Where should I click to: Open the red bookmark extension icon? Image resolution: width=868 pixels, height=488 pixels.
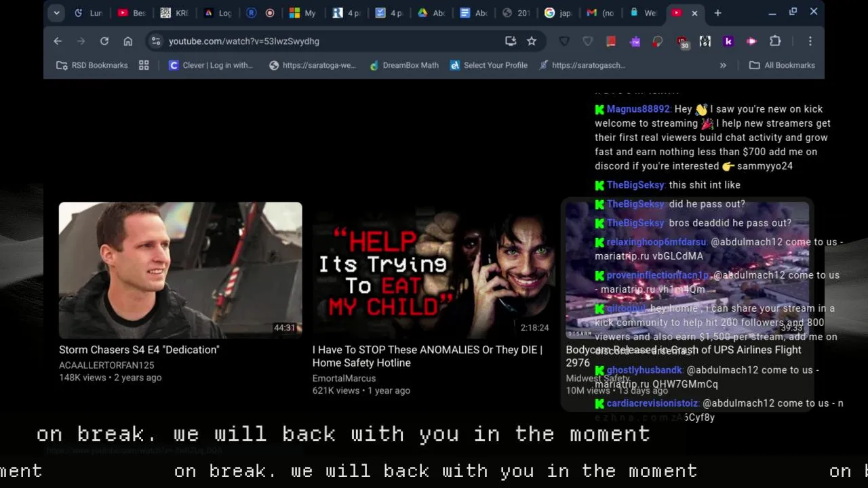click(x=611, y=41)
